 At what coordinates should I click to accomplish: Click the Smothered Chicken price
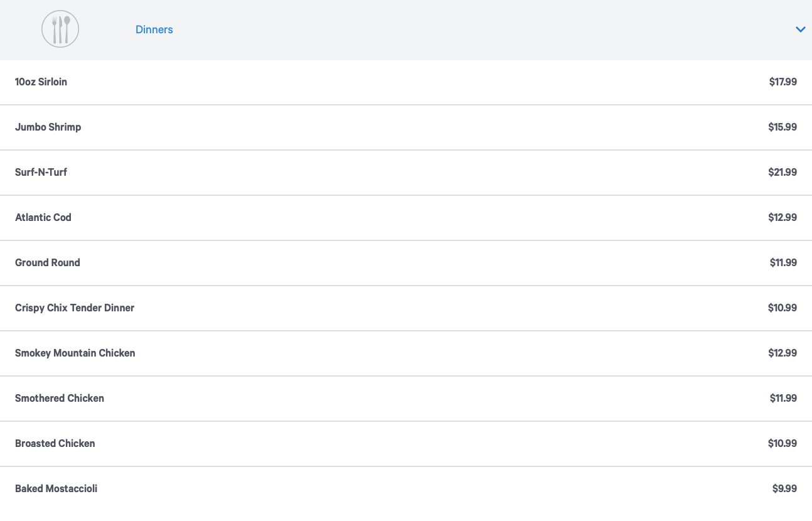(x=783, y=398)
